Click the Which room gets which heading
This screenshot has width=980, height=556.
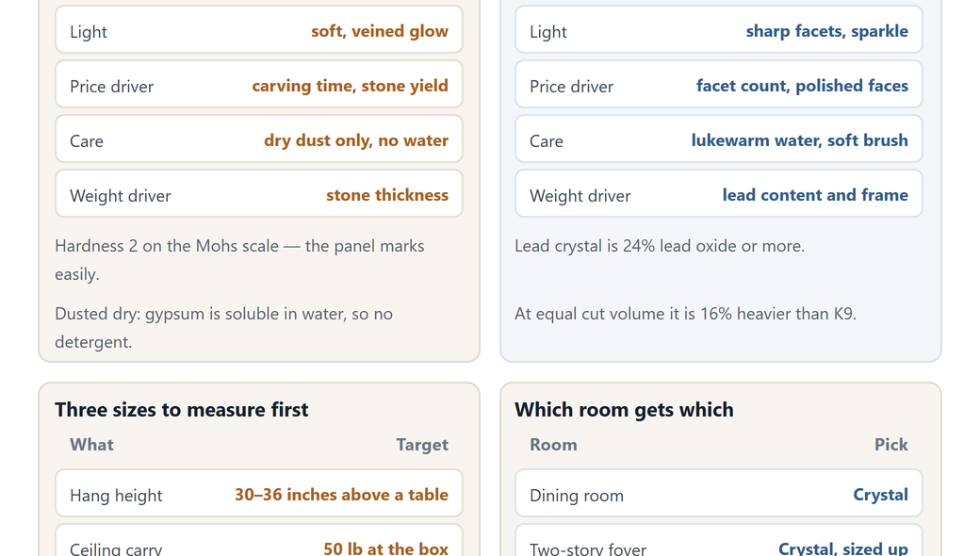[624, 410]
